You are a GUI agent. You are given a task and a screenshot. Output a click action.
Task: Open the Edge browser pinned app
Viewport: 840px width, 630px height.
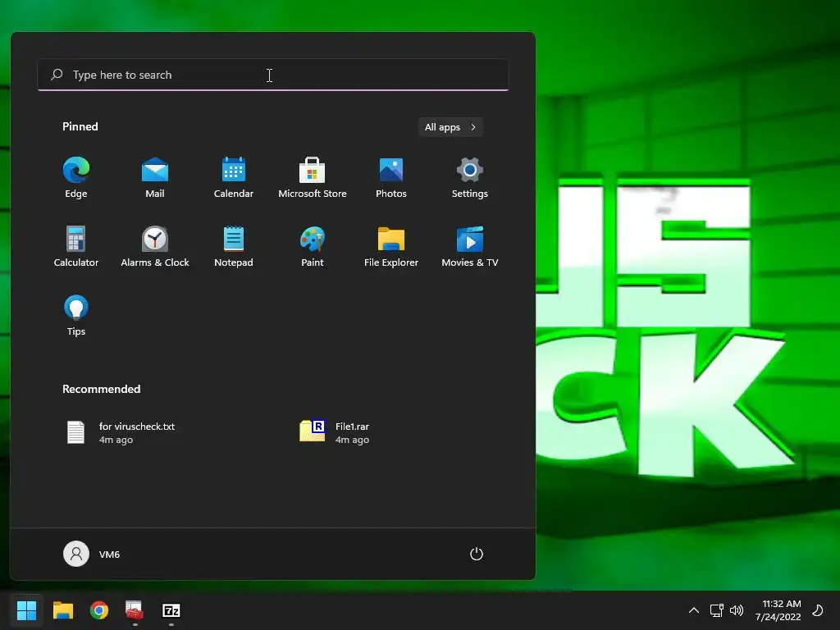pos(76,178)
